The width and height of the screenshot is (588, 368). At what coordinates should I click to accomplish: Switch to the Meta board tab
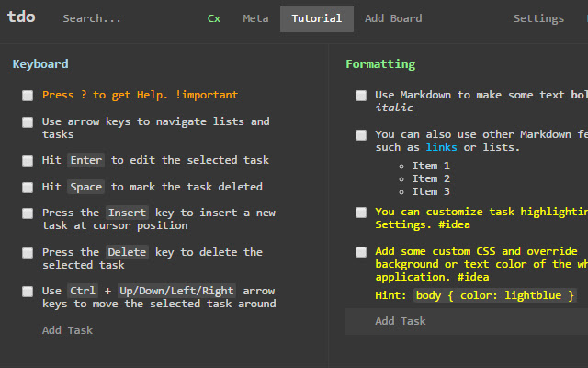pyautogui.click(x=255, y=18)
